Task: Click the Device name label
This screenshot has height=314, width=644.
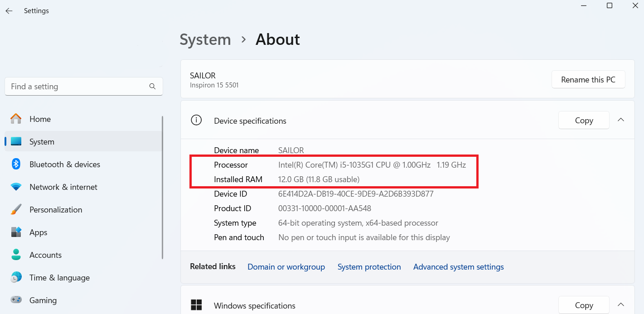Action: tap(237, 150)
